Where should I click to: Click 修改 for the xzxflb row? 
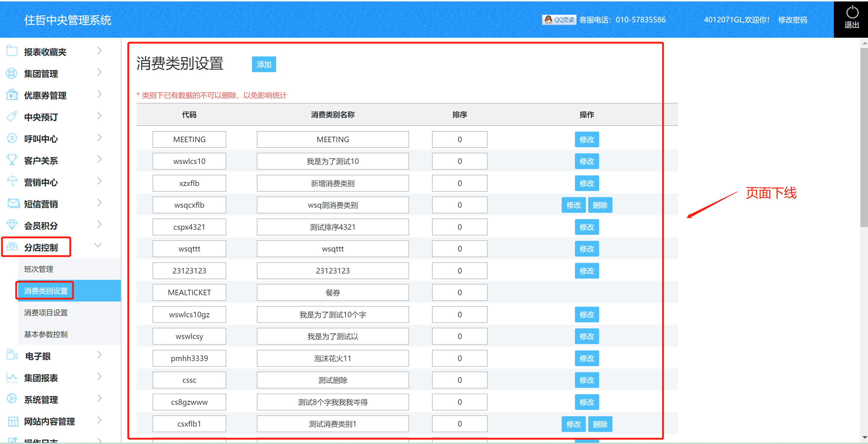pyautogui.click(x=587, y=184)
